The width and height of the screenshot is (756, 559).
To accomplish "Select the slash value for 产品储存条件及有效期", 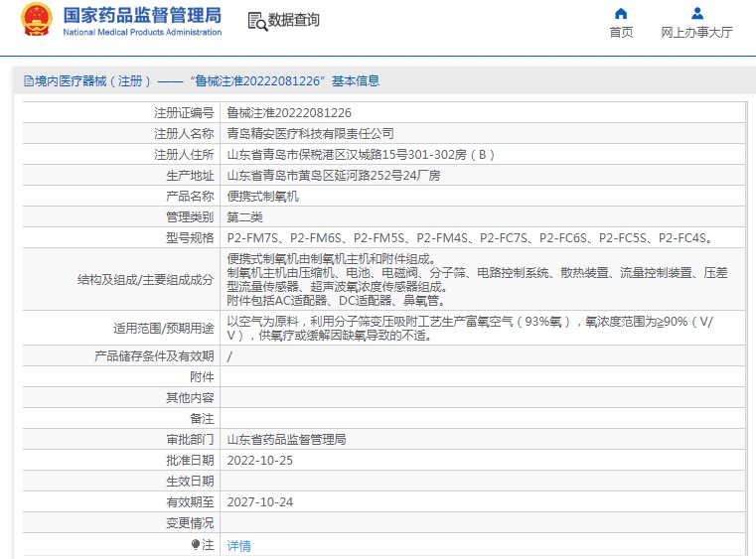I will click(x=229, y=356).
